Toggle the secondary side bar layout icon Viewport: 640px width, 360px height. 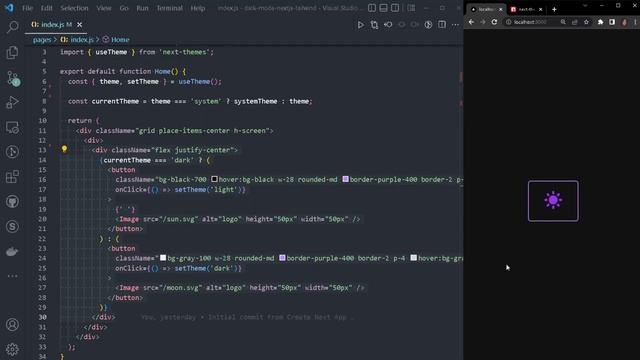click(x=395, y=8)
